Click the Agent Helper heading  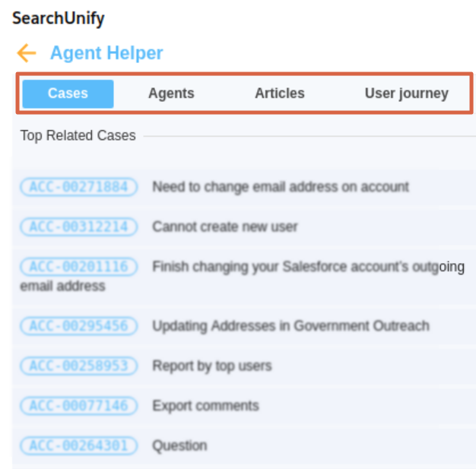tap(106, 53)
